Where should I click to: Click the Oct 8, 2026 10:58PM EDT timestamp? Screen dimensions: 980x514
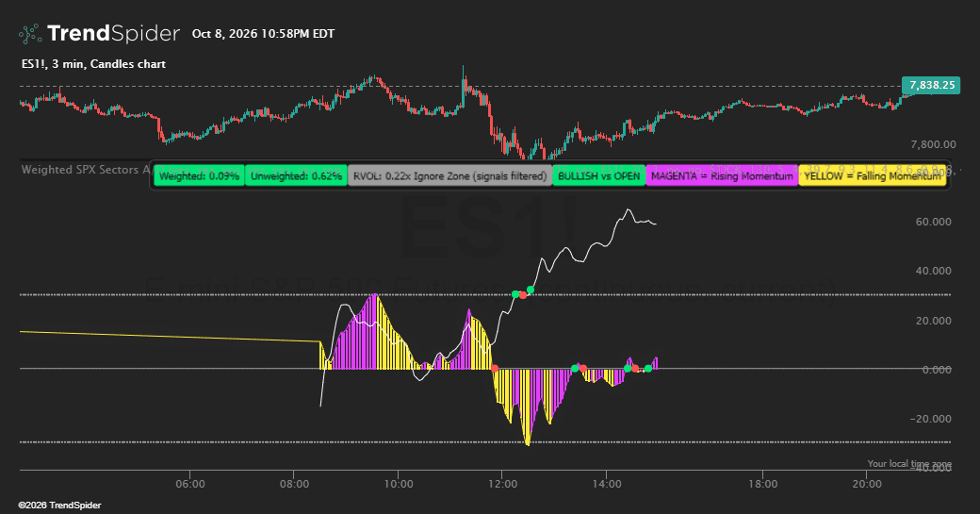click(x=263, y=34)
